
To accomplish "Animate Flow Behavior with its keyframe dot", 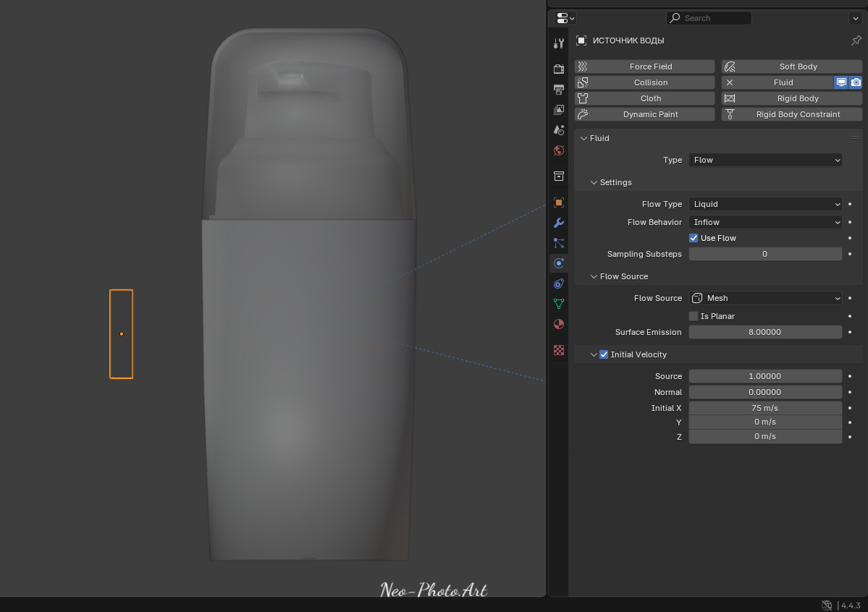I will (x=850, y=222).
